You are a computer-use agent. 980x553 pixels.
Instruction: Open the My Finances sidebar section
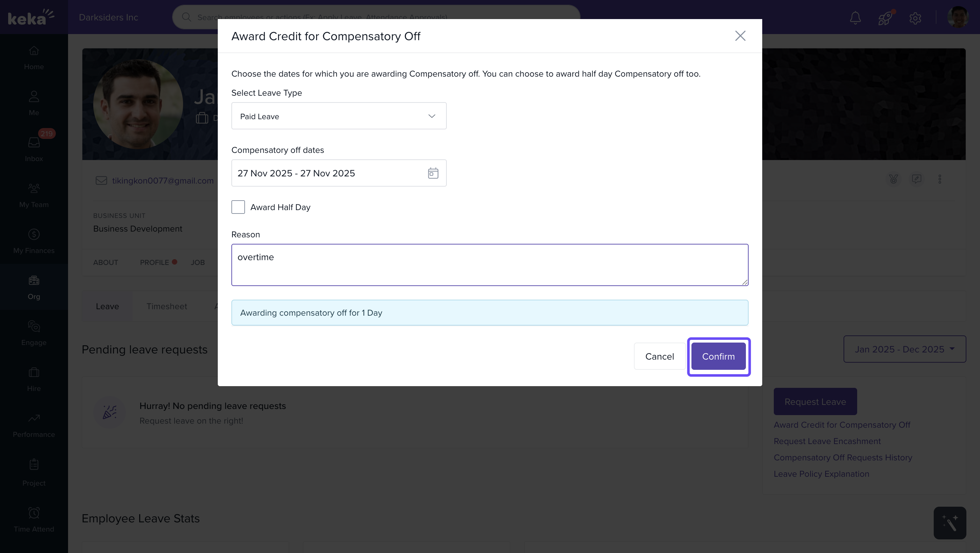click(x=34, y=241)
